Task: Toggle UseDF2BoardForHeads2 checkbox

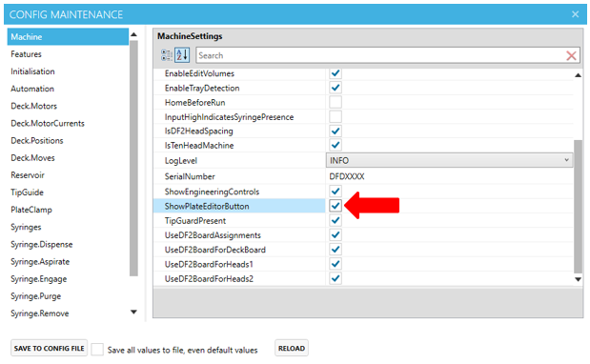Action: (336, 278)
